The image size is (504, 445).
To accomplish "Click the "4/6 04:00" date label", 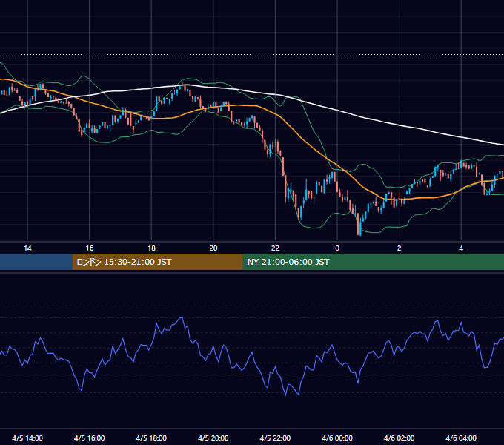I will [461, 438].
